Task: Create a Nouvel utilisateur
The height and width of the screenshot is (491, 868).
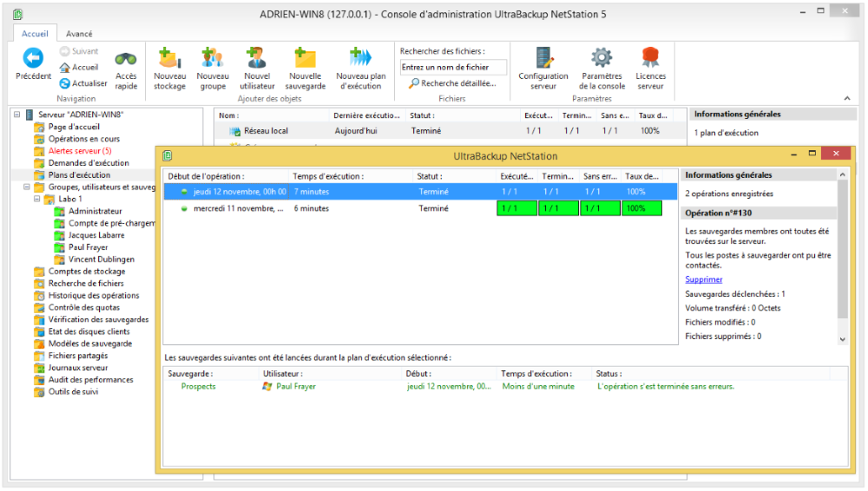Action: pos(257,59)
